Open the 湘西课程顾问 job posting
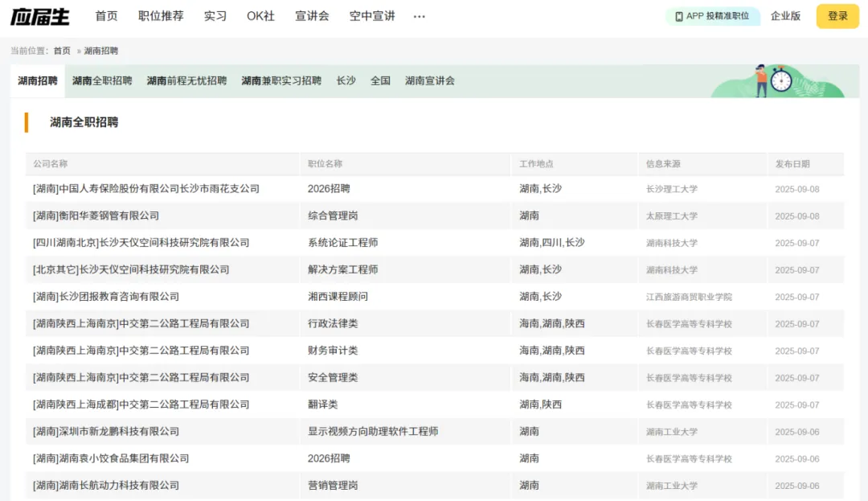The height and width of the screenshot is (501, 868). pos(338,297)
